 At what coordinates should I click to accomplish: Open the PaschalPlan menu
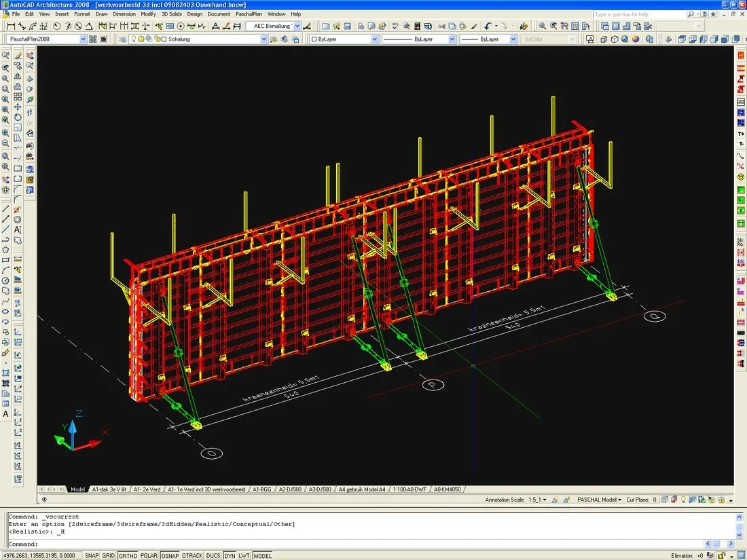coord(249,14)
